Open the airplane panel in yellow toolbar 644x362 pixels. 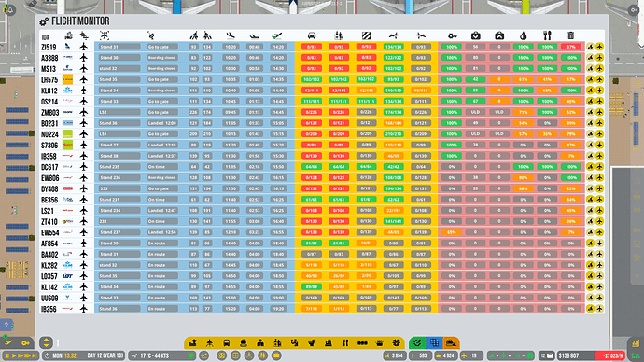coord(210,342)
